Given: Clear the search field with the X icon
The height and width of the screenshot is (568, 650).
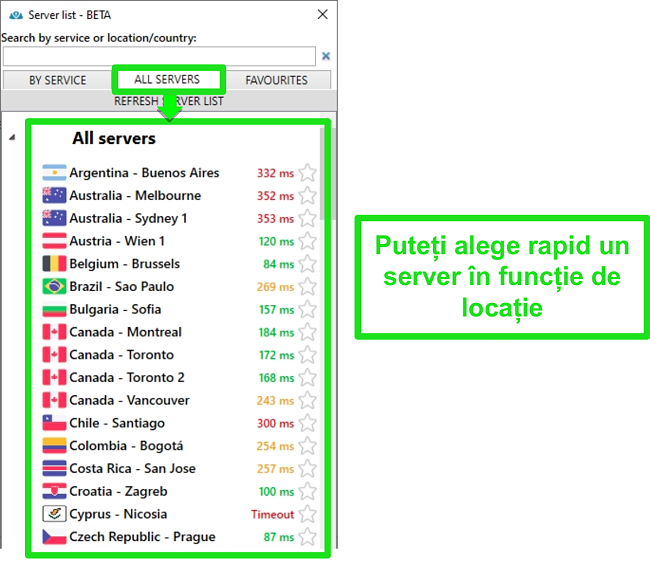Looking at the screenshot, I should (325, 57).
